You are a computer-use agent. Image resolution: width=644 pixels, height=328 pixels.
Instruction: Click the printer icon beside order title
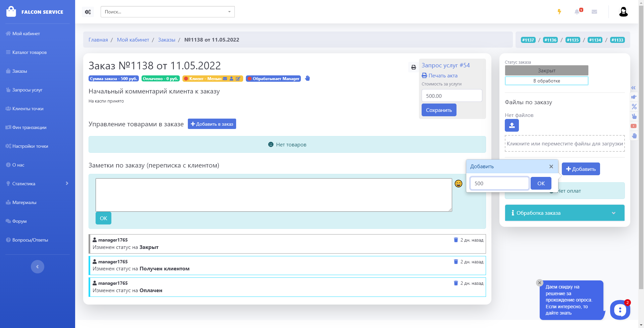click(x=414, y=67)
